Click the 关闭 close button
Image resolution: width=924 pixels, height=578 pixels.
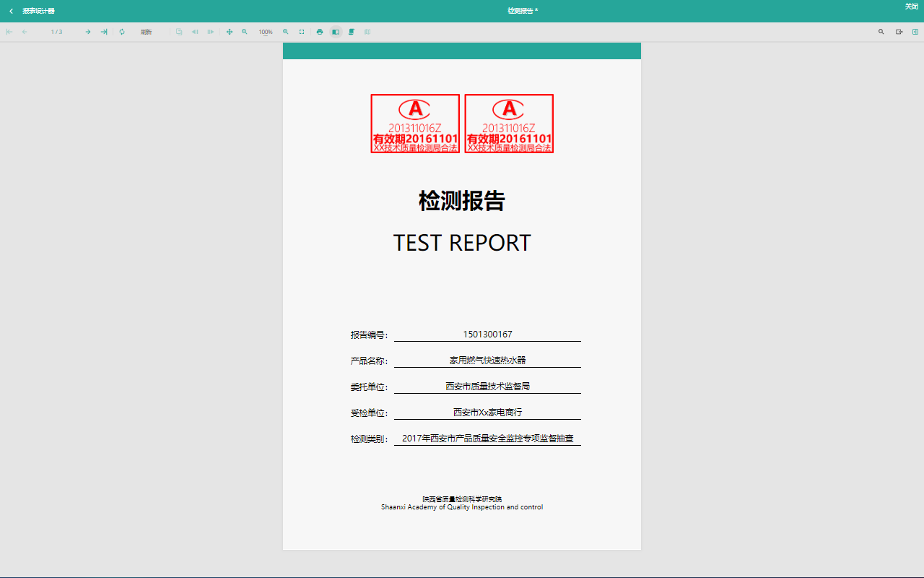[911, 7]
